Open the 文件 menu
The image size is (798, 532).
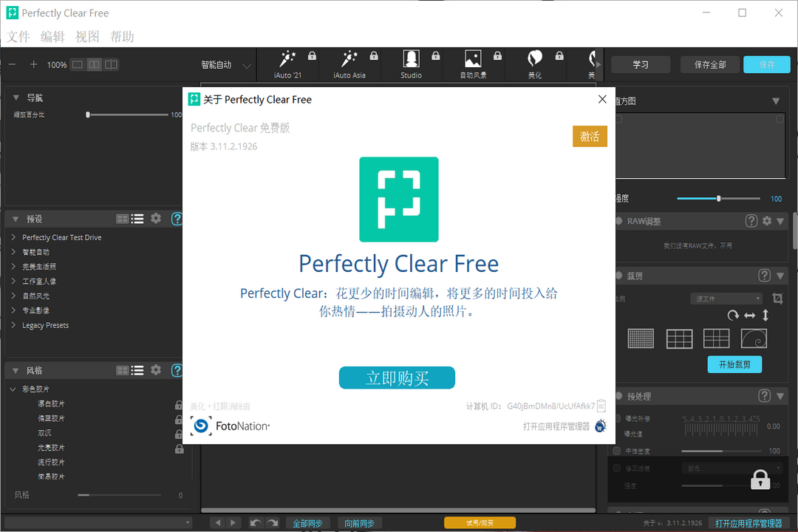point(18,35)
